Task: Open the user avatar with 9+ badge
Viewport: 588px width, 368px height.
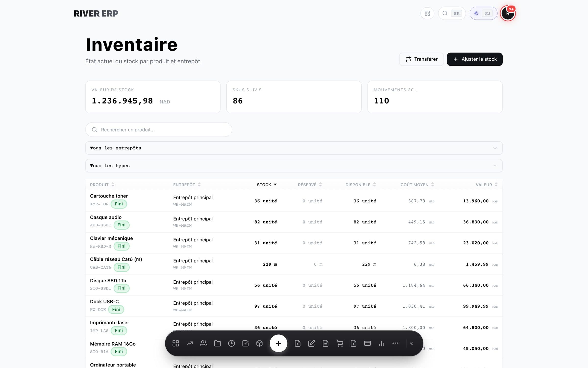Action: 508,13
